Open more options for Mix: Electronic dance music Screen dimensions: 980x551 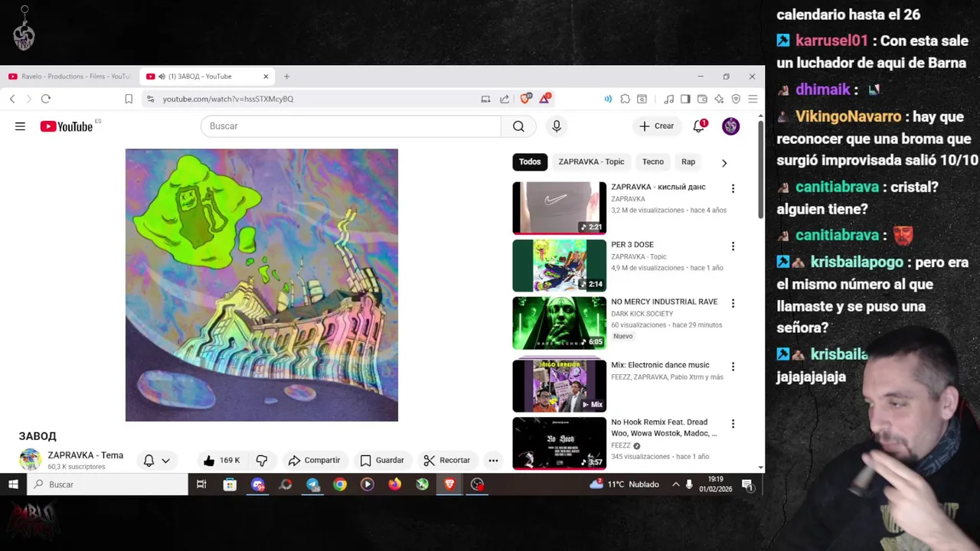[733, 367]
